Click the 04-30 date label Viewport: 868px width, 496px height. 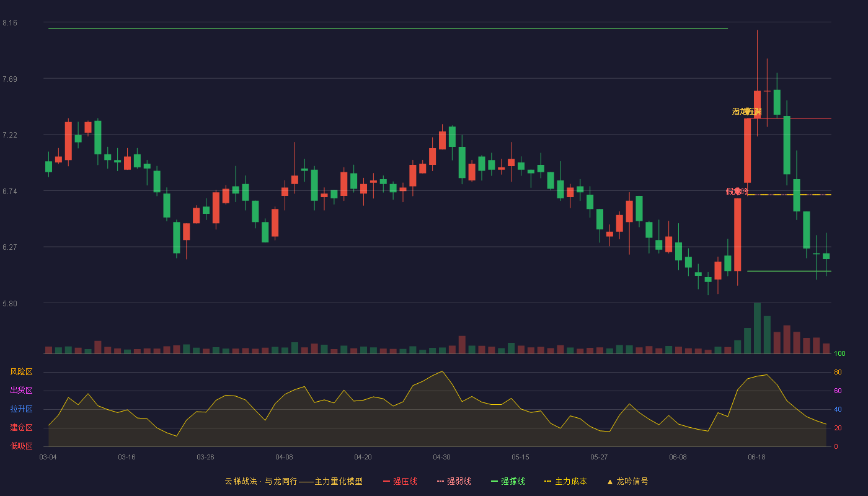coord(441,457)
